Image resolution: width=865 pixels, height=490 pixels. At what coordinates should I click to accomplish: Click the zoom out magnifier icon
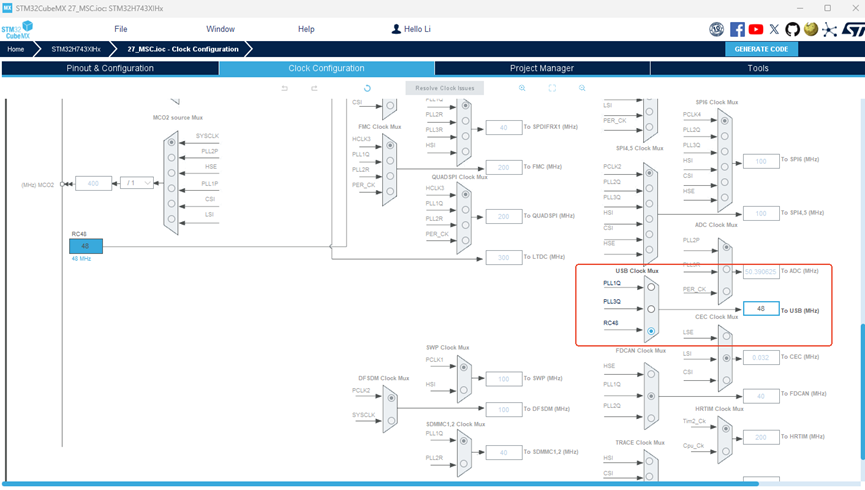pyautogui.click(x=582, y=88)
